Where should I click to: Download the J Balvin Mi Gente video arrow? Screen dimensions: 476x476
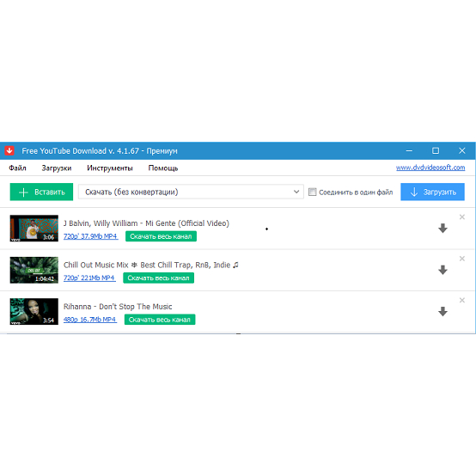pos(442,229)
